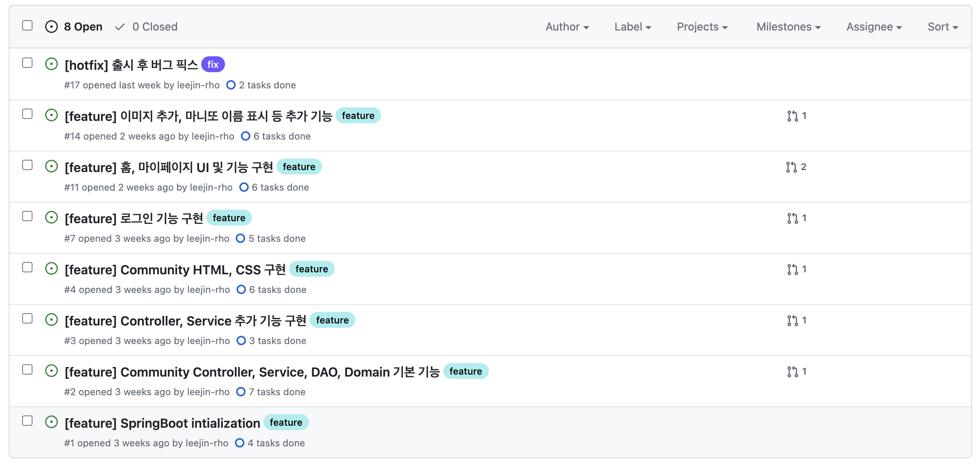This screenshot has height=463, width=980.
Task: Tick checkbox for SpringBoot intialization issue
Action: 27,421
